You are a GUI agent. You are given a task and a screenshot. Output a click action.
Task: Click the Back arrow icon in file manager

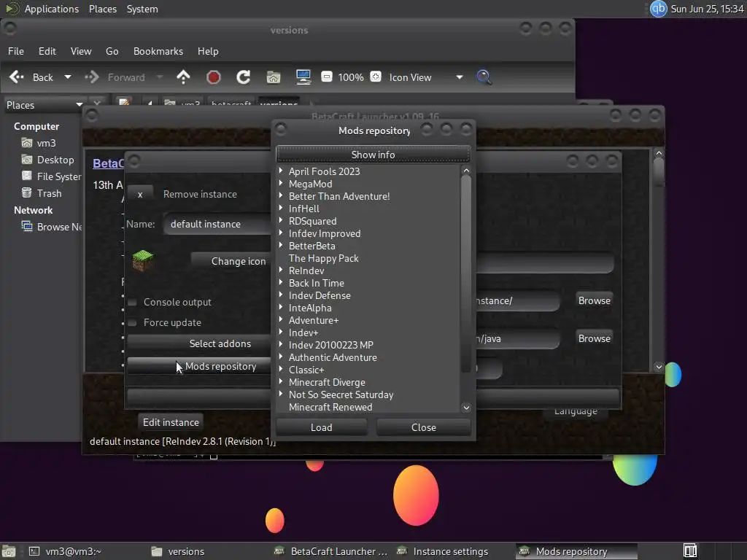coord(17,77)
